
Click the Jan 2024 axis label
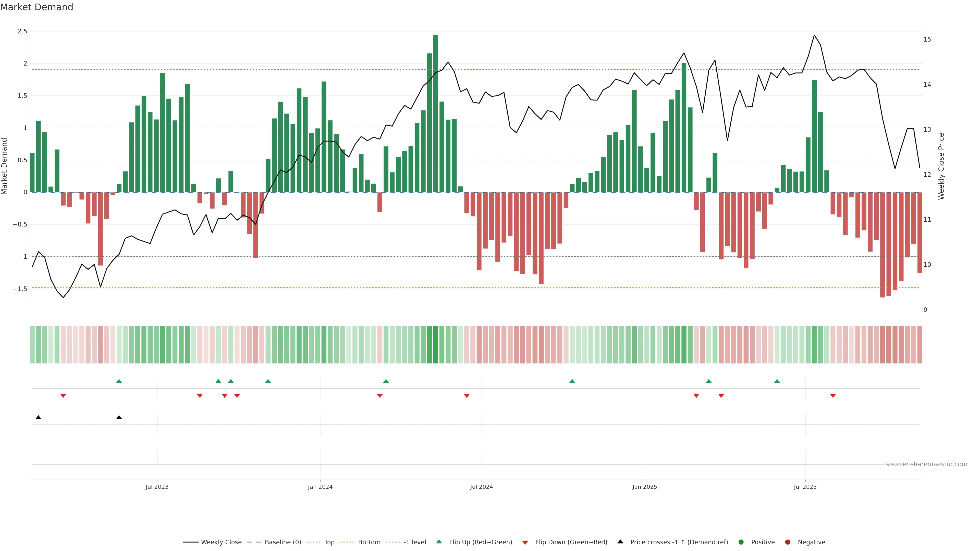pos(320,487)
